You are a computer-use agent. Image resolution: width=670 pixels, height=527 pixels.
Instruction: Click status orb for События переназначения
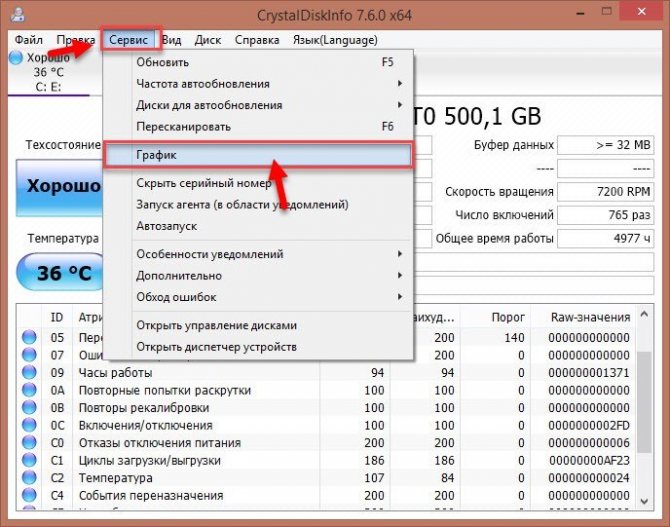coord(29,495)
